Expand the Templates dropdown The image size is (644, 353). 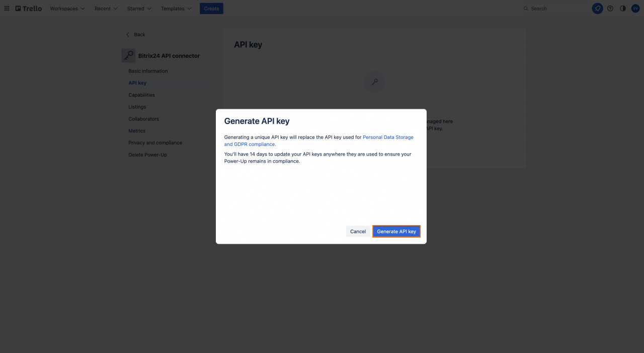coord(175,9)
